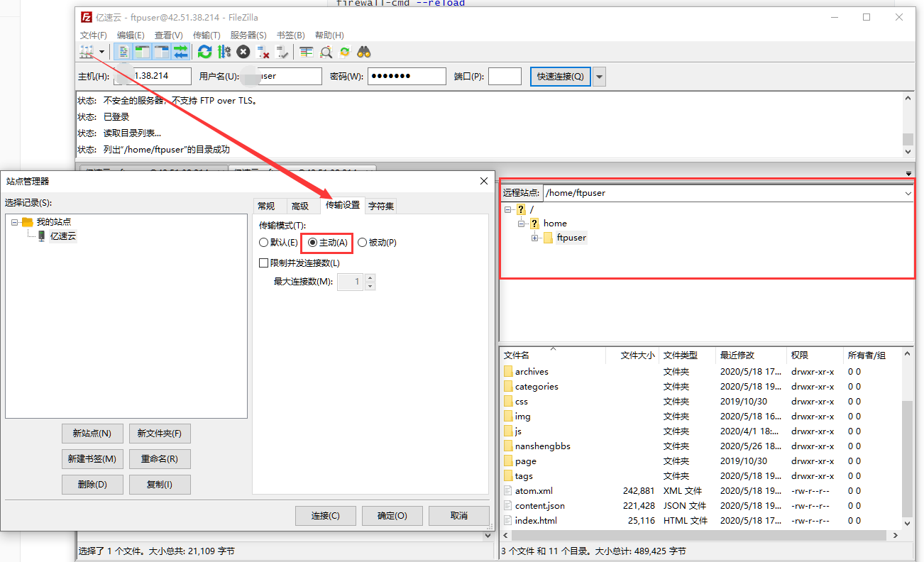
Task: Select 默认(E) transfer mode radio button
Action: tap(264, 242)
